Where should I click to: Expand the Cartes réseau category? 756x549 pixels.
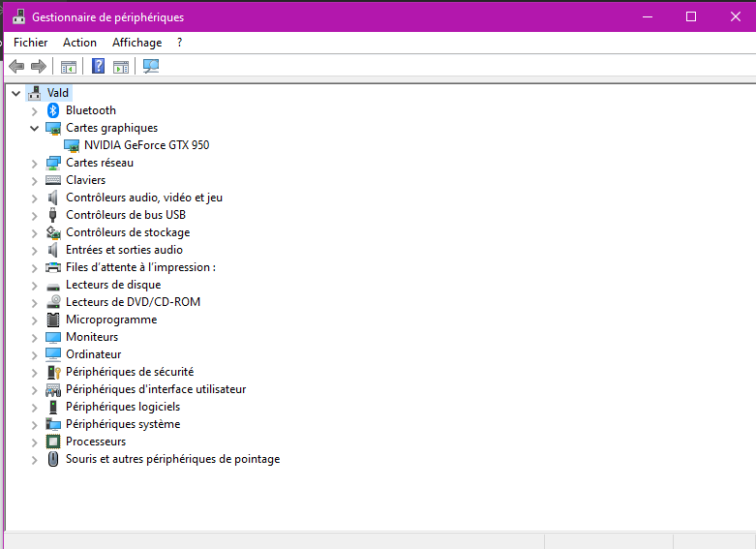pyautogui.click(x=34, y=164)
